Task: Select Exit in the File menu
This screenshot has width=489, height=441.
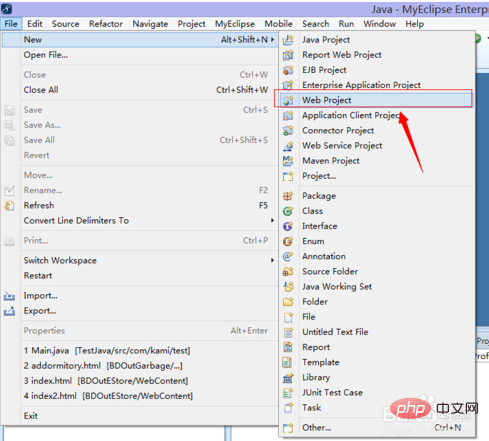Action: (31, 416)
